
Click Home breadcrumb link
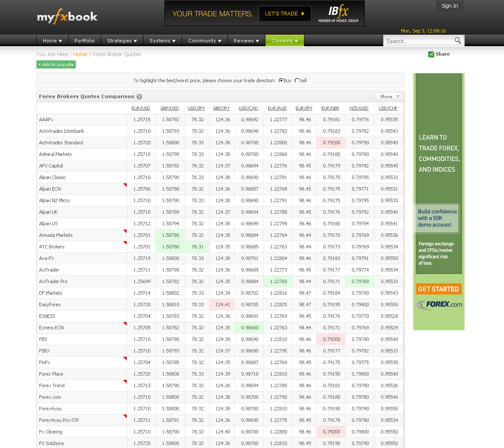pyautogui.click(x=80, y=54)
